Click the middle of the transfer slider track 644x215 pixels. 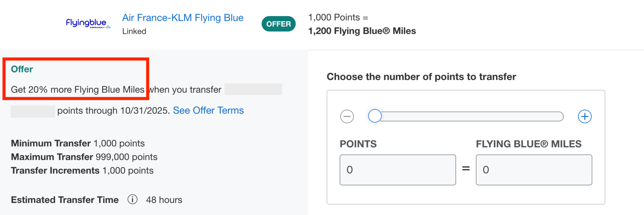click(470, 116)
